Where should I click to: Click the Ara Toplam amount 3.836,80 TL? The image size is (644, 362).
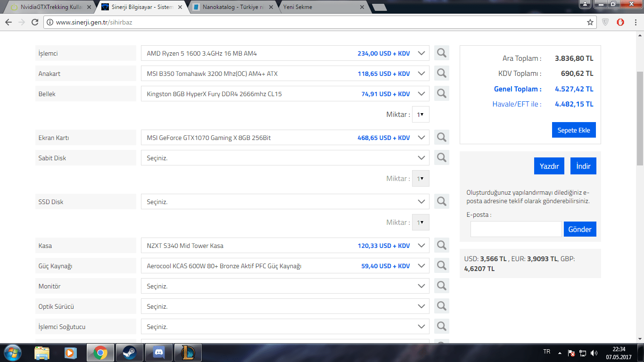pos(574,58)
